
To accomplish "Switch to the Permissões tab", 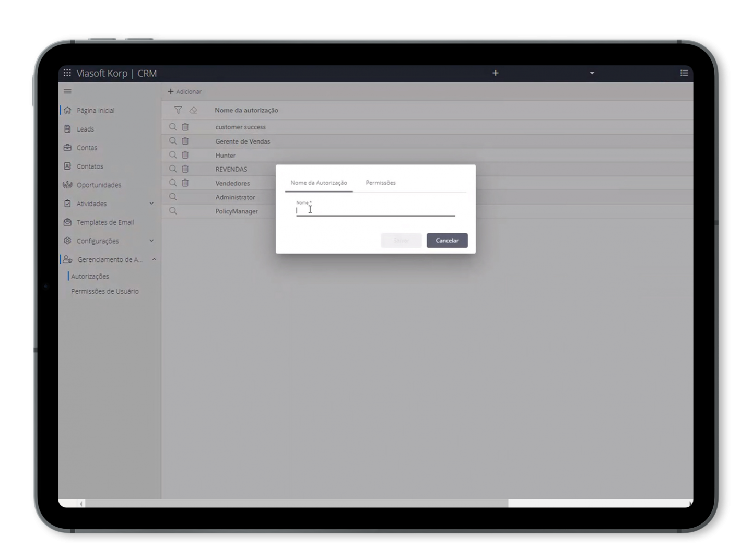I will point(381,183).
